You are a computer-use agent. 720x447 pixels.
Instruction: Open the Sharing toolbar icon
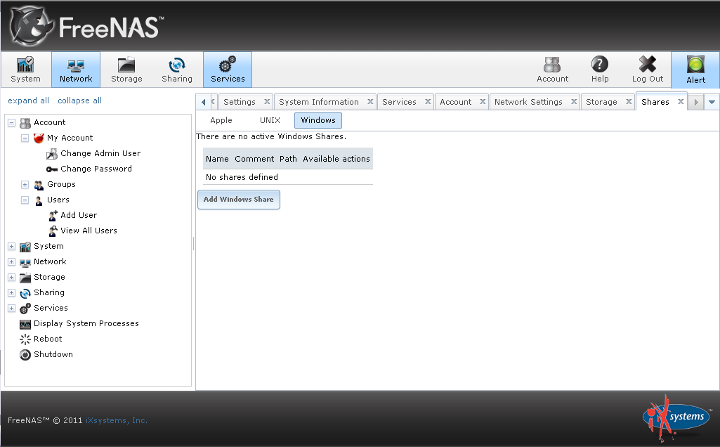tap(177, 69)
